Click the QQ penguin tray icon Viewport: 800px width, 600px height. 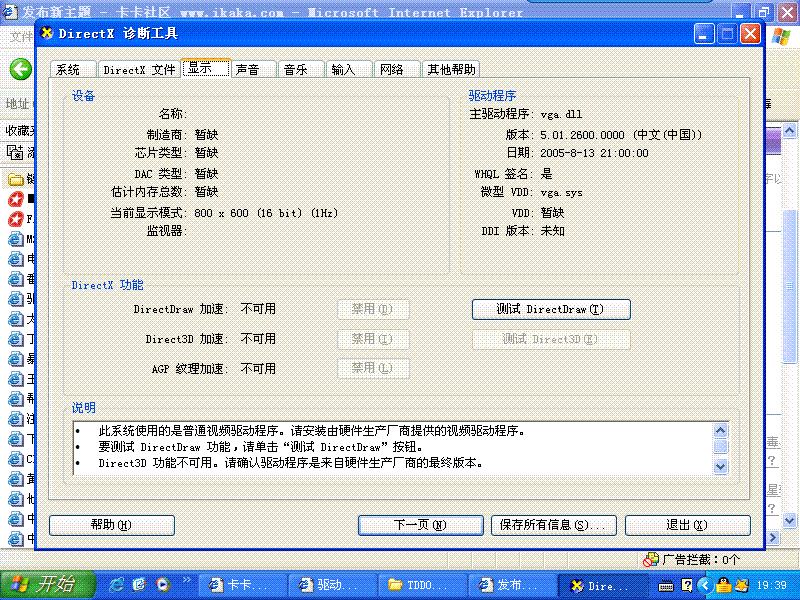(723, 585)
